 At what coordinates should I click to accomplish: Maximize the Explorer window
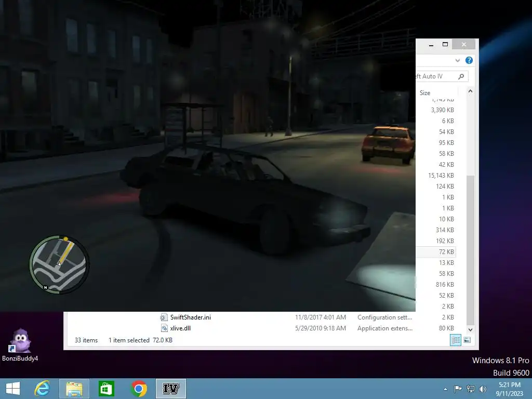tap(445, 45)
